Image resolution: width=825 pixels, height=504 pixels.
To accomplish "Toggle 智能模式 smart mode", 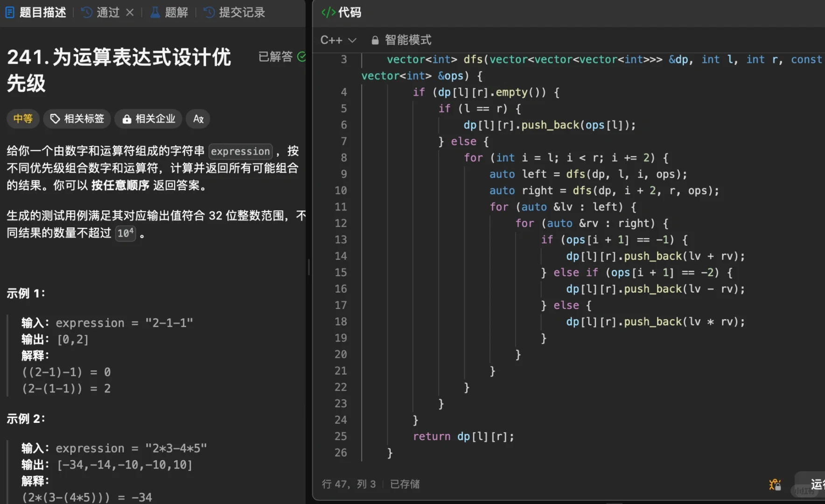I will click(x=407, y=40).
